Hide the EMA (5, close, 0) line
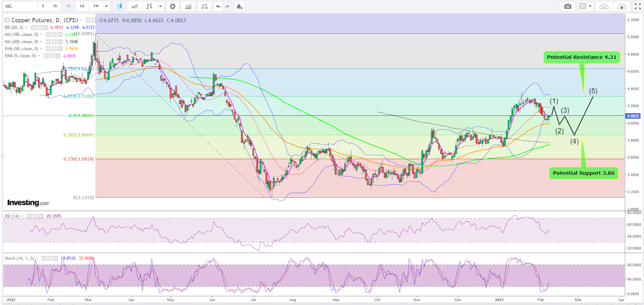644x305 pixels. [x=46, y=56]
